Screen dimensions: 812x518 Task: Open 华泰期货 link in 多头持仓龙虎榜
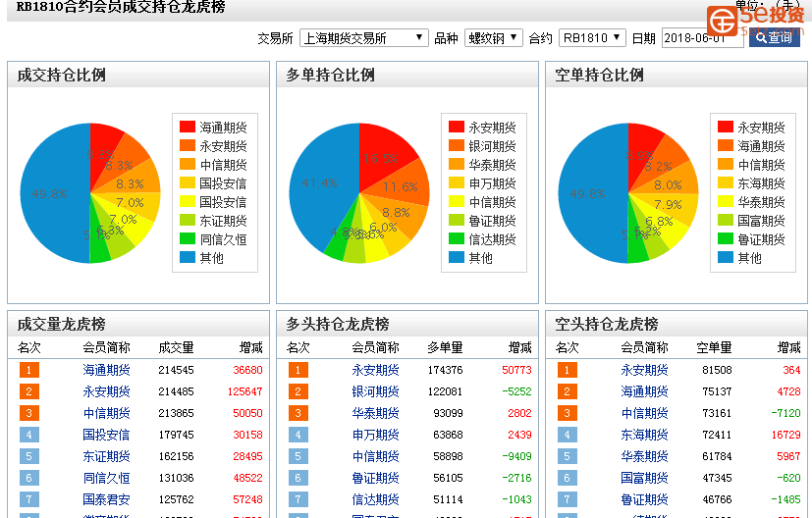375,413
